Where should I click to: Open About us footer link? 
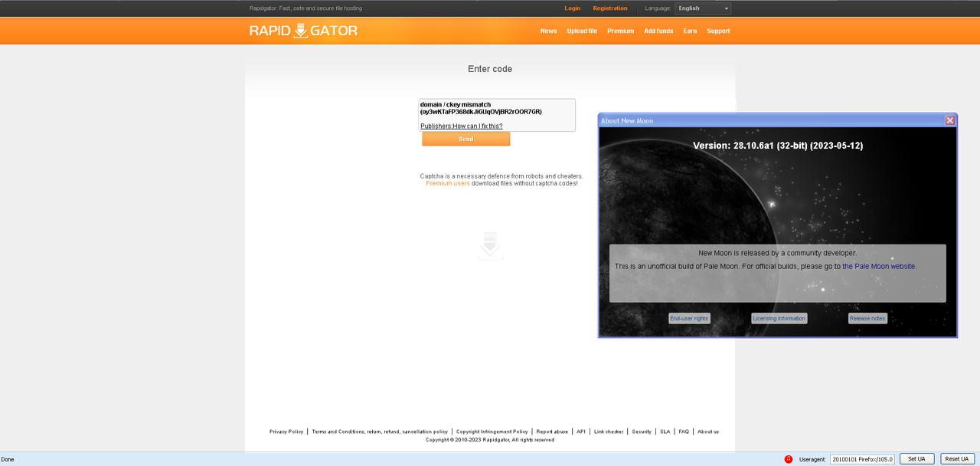point(708,432)
